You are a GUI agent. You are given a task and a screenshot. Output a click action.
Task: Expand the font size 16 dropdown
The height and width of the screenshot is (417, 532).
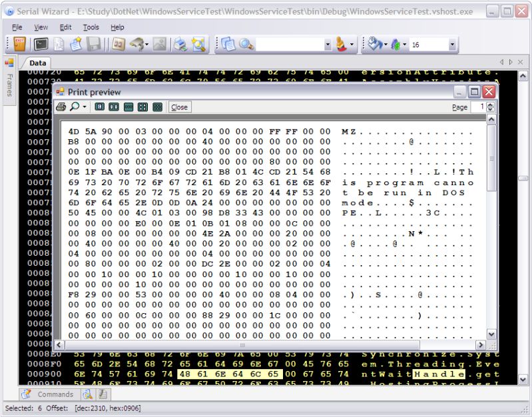click(x=452, y=45)
